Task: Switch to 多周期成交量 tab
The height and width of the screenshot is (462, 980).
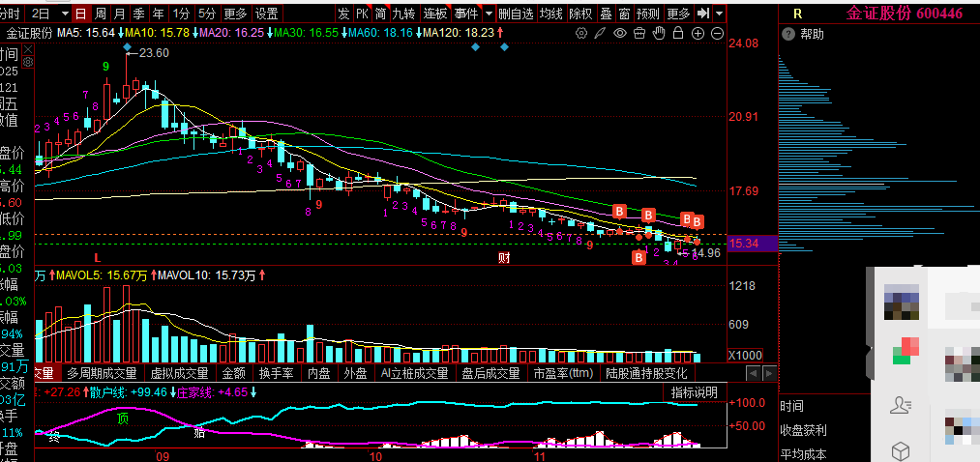Action: pos(102,373)
